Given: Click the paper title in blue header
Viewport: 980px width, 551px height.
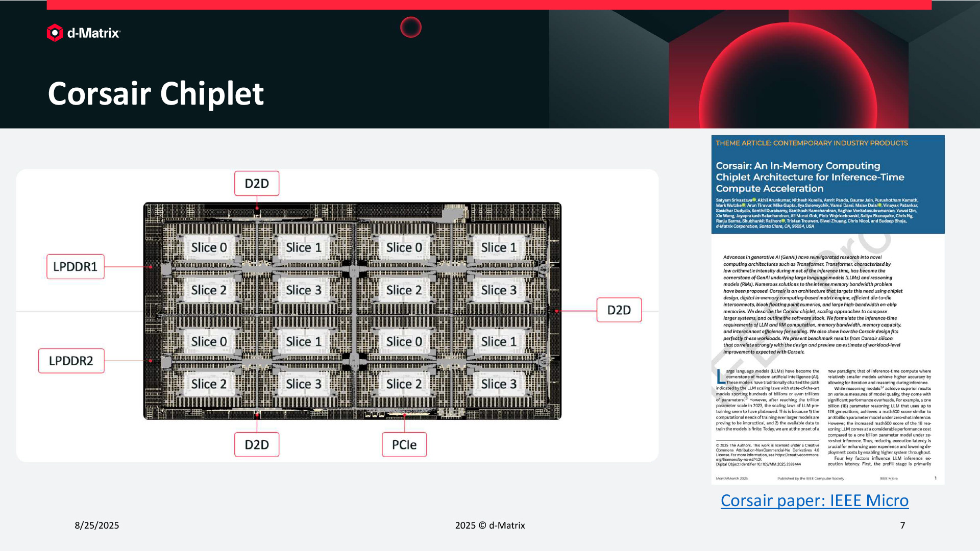Looking at the screenshot, I should tap(810, 177).
